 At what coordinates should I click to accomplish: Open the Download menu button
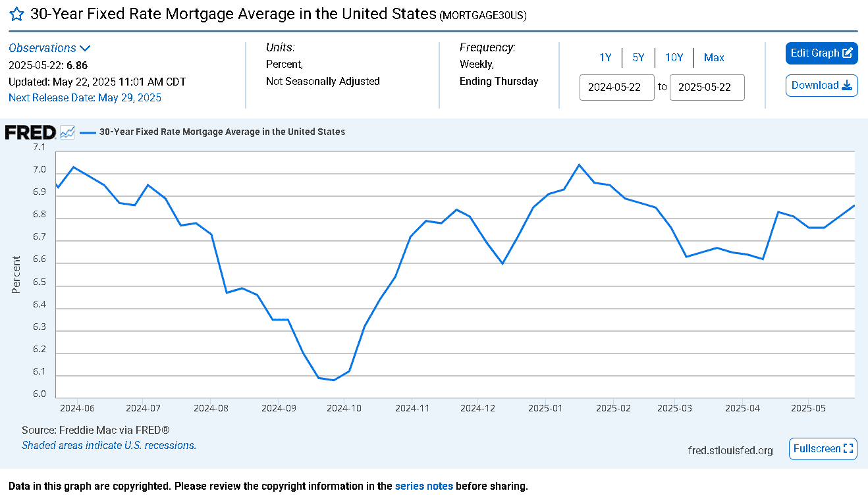click(x=822, y=86)
